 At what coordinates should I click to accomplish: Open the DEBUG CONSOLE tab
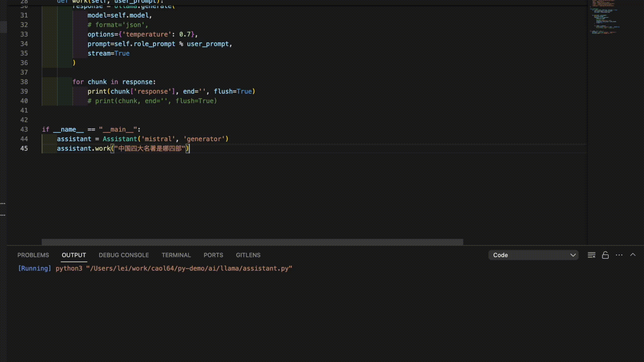tap(124, 255)
